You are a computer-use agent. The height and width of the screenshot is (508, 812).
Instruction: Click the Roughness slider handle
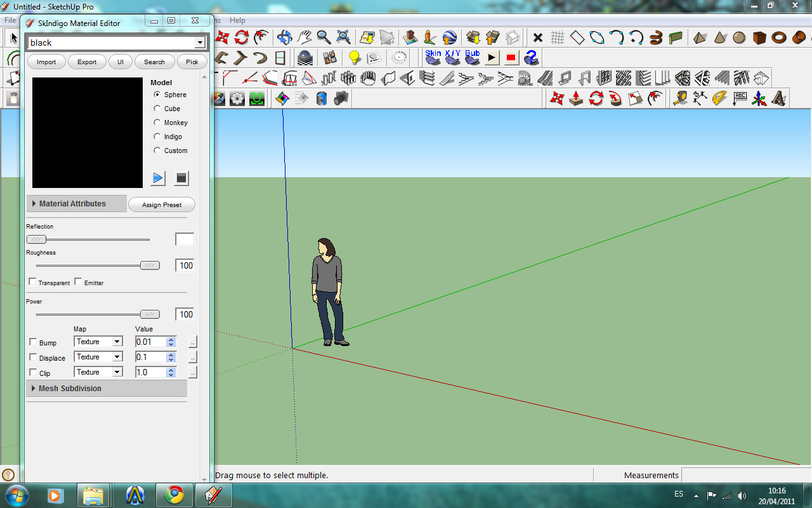point(150,265)
